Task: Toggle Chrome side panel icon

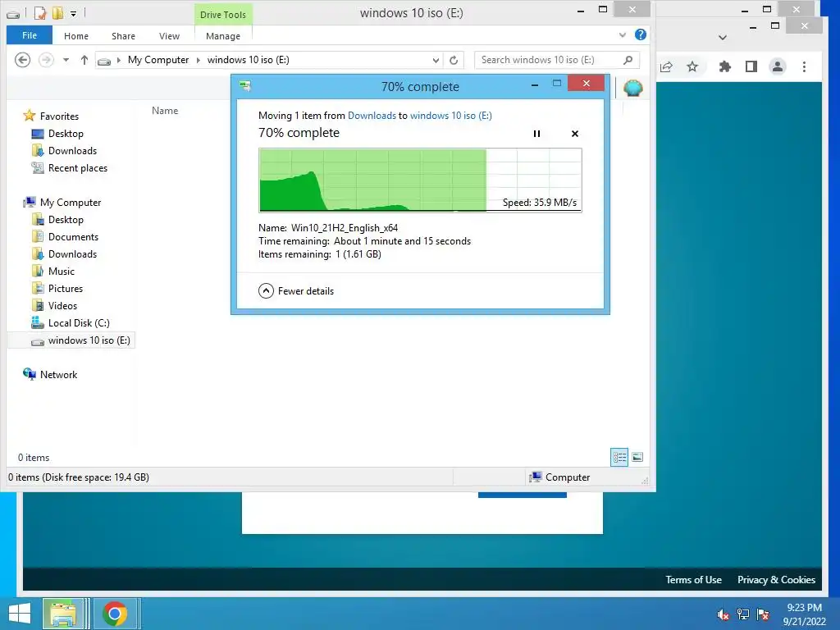Action: tap(751, 66)
